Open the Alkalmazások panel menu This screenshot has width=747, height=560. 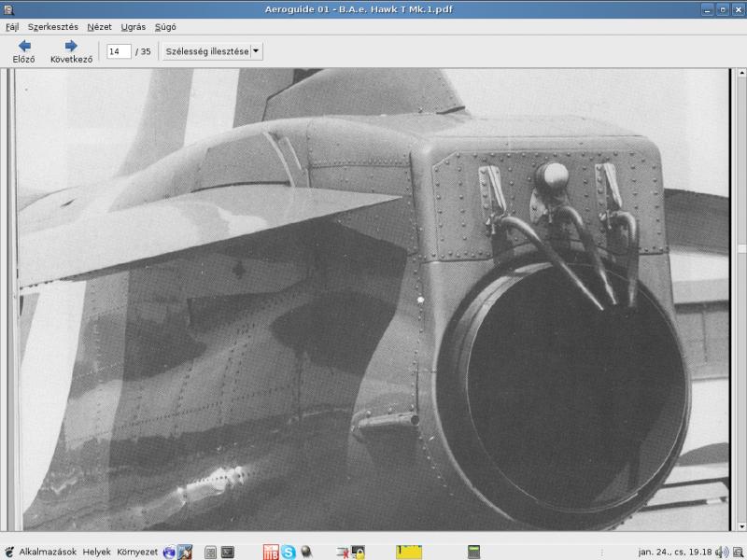47,552
